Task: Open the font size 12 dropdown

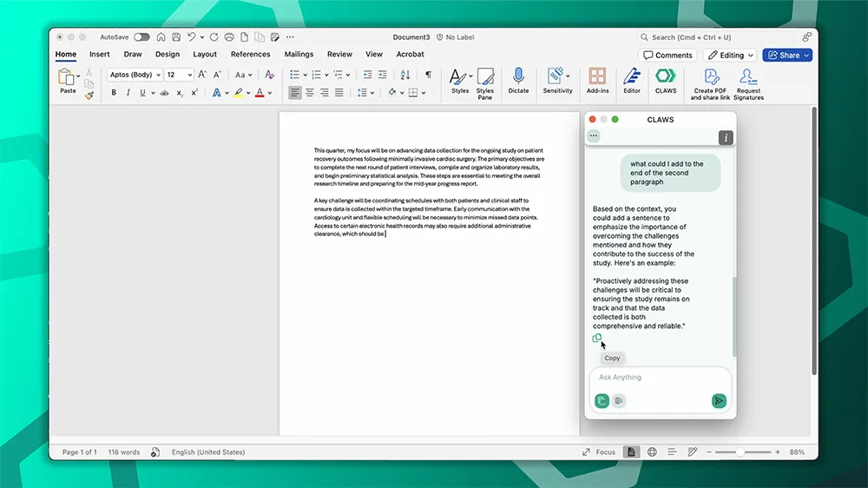Action: [x=189, y=75]
